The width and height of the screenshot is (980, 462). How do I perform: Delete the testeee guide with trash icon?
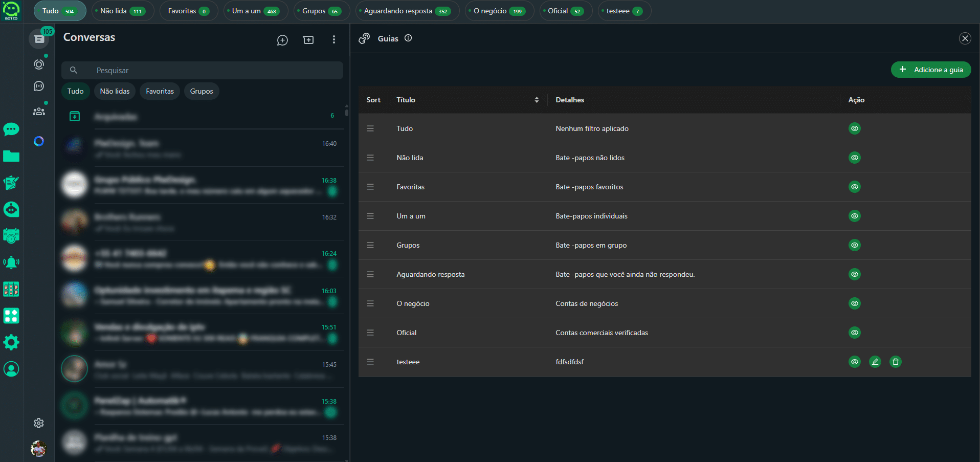895,362
